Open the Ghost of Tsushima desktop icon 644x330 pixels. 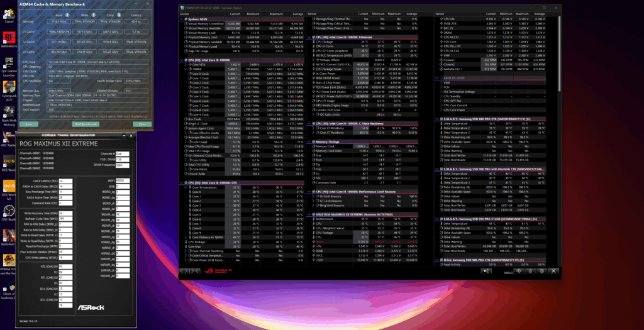[x=9, y=289]
